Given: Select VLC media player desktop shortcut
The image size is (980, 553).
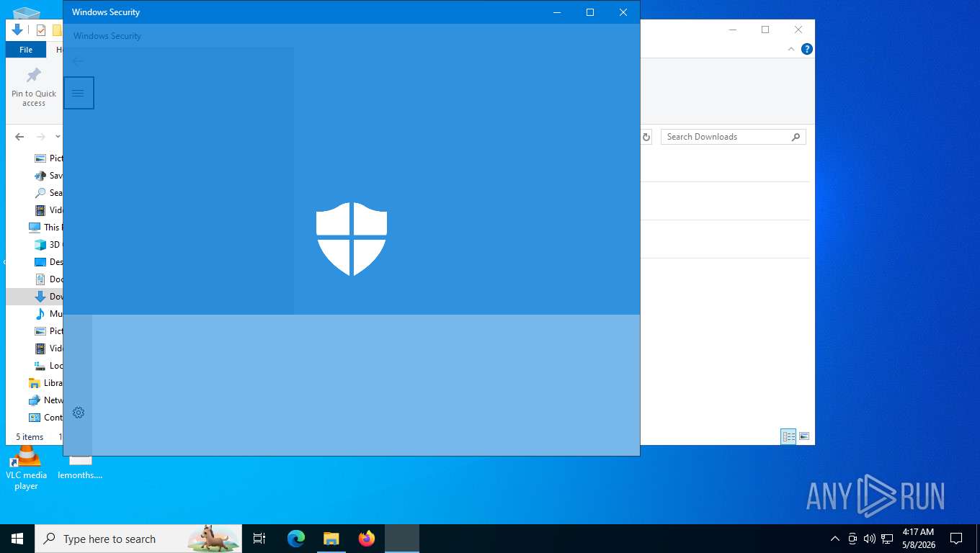Looking at the screenshot, I should 27,468.
